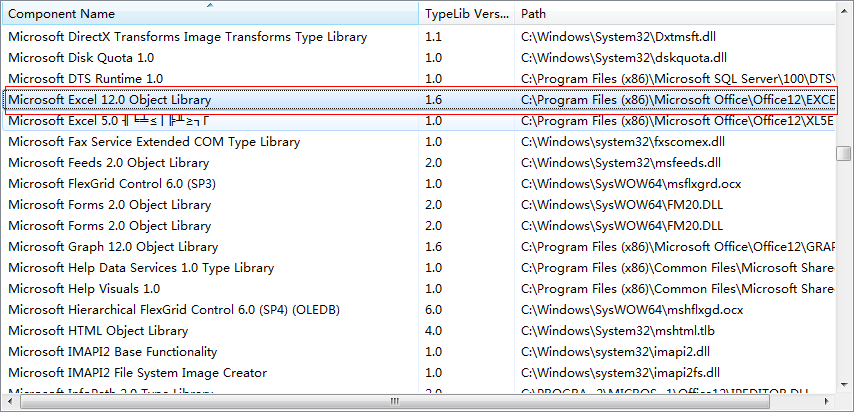Click version 1.0 in IMAPI2 Base Functionality row
Image resolution: width=854 pixels, height=412 pixels.
(x=433, y=352)
